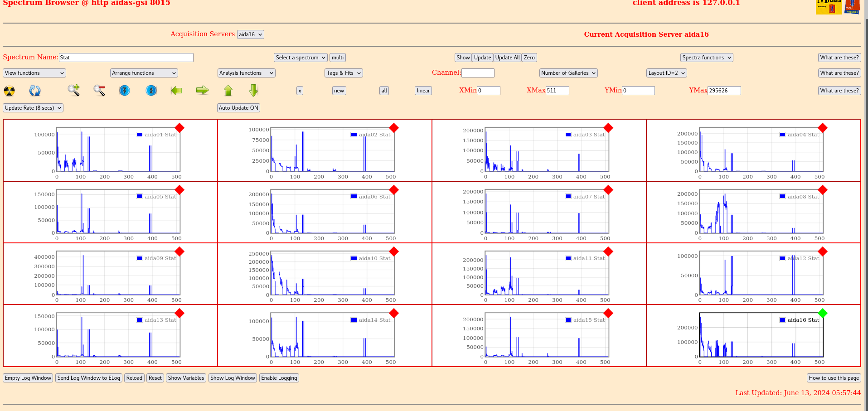The height and width of the screenshot is (411, 868).
Task: Zoom out with the magnifier minus icon
Action: 99,91
